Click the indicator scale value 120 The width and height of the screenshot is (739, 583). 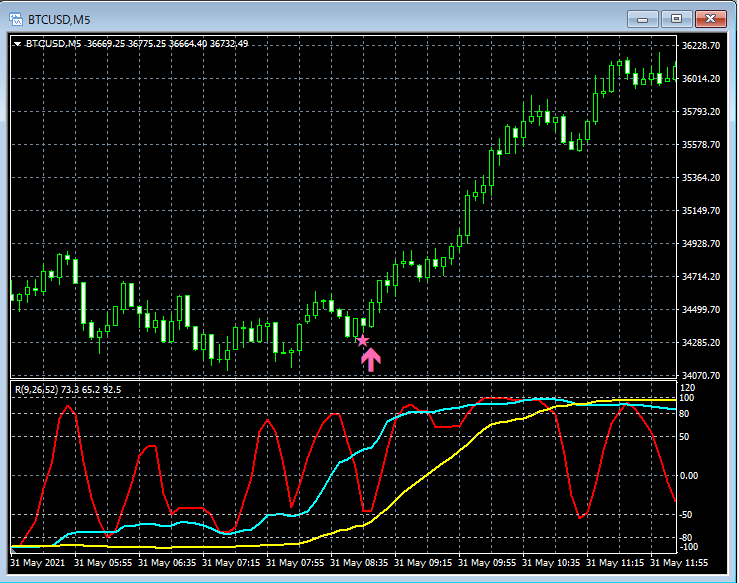pos(687,388)
